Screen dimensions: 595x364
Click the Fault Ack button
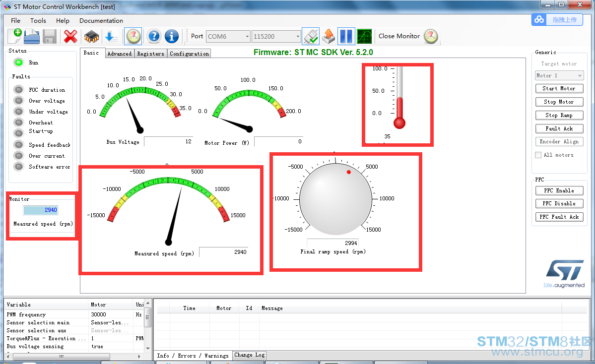[559, 128]
